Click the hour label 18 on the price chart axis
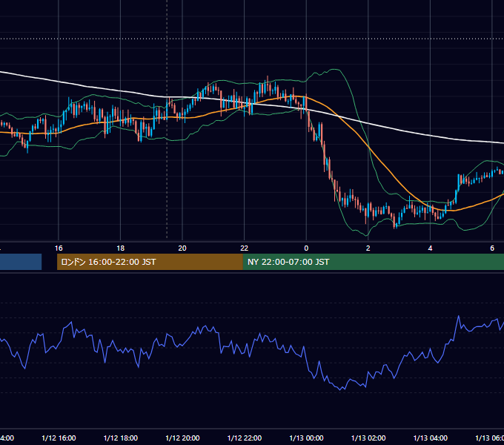This screenshot has width=504, height=445. pyautogui.click(x=121, y=248)
